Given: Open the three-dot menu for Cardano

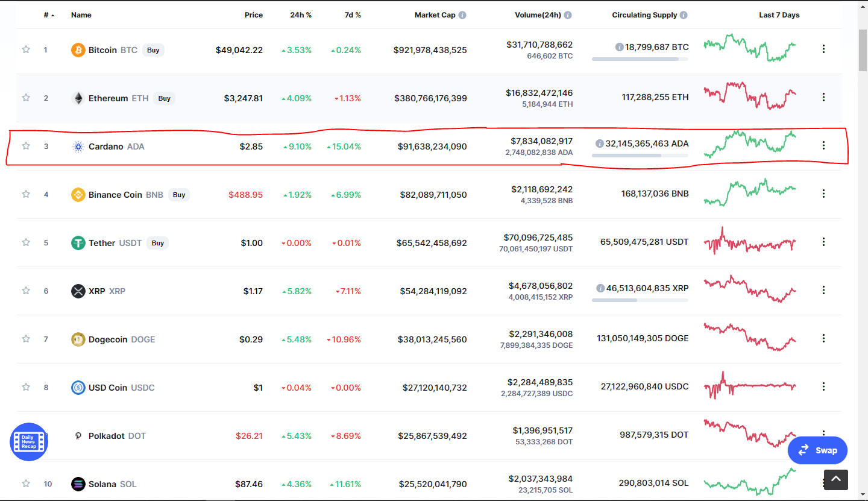Looking at the screenshot, I should point(823,145).
